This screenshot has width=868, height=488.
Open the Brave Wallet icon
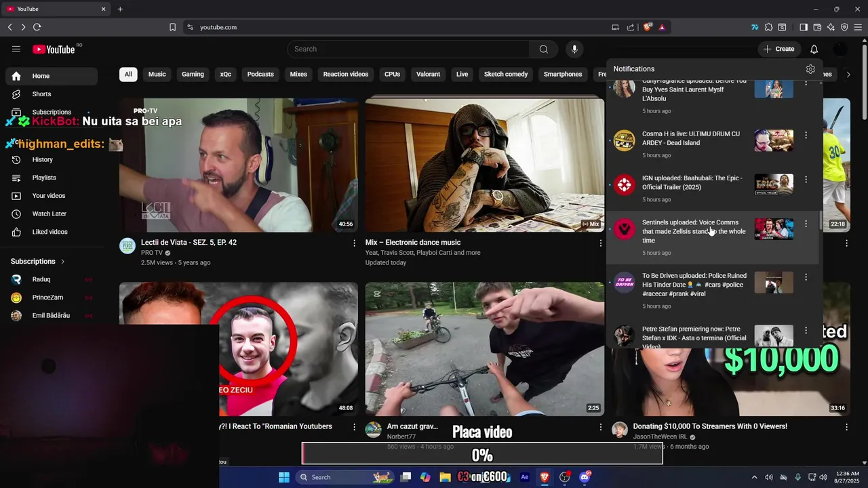(817, 27)
